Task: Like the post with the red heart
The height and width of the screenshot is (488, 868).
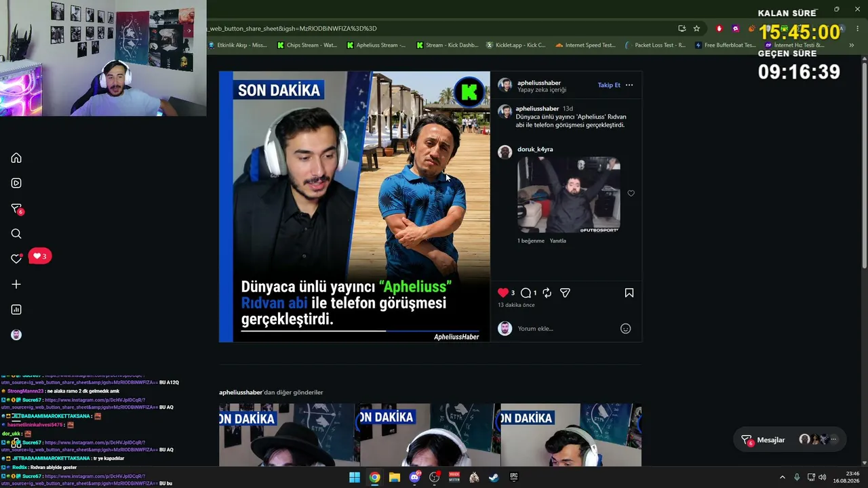Action: 503,293
